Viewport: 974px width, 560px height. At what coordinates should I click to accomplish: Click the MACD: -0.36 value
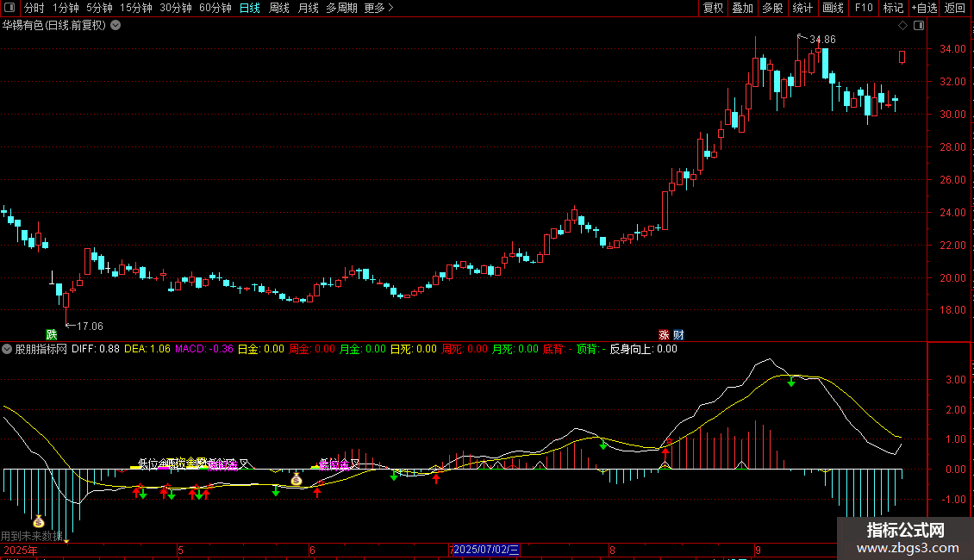coord(204,349)
